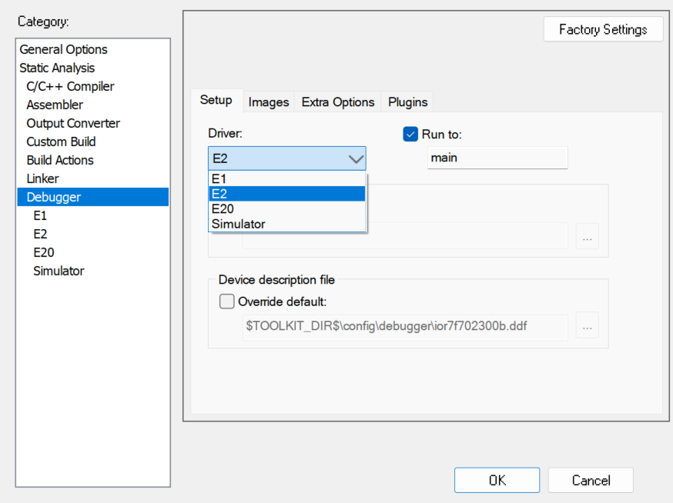
Task: Click the Factory Settings button
Action: (x=603, y=29)
